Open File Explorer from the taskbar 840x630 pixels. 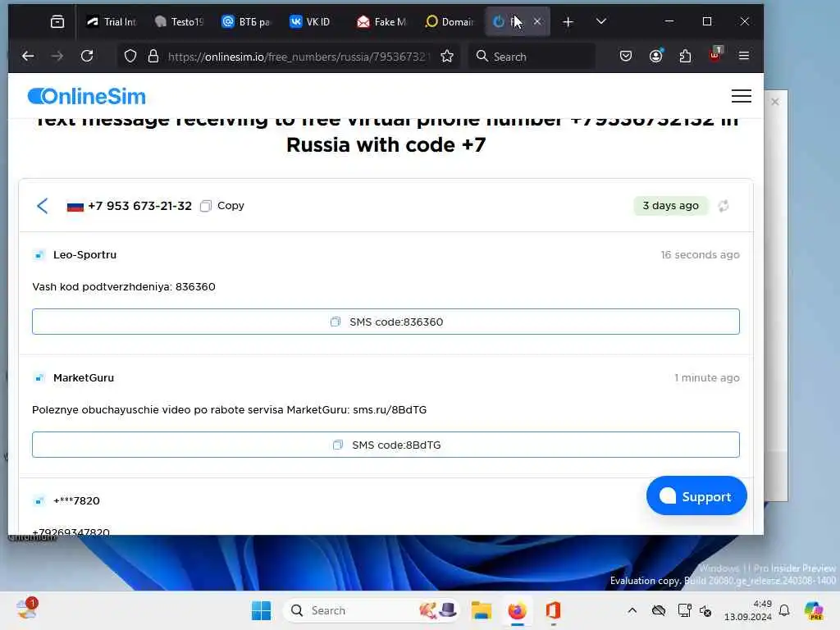point(481,610)
